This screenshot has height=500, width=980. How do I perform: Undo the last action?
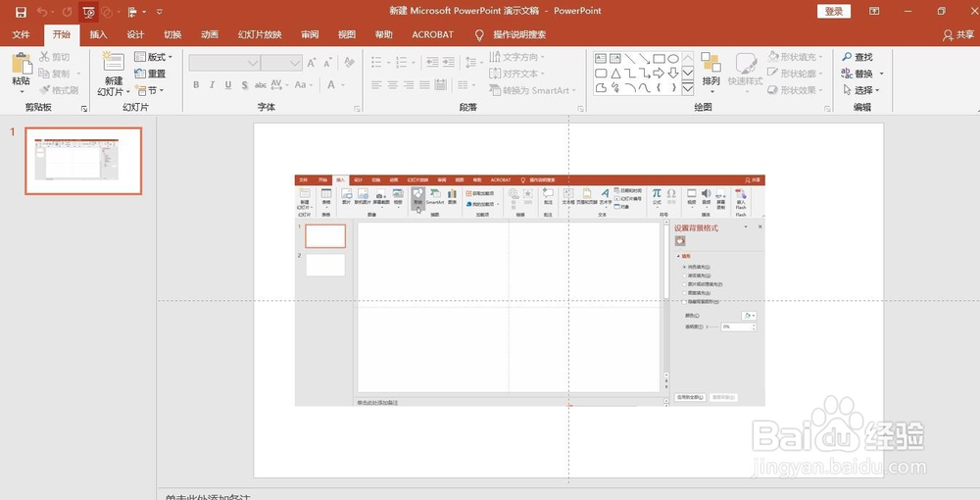coord(42,12)
